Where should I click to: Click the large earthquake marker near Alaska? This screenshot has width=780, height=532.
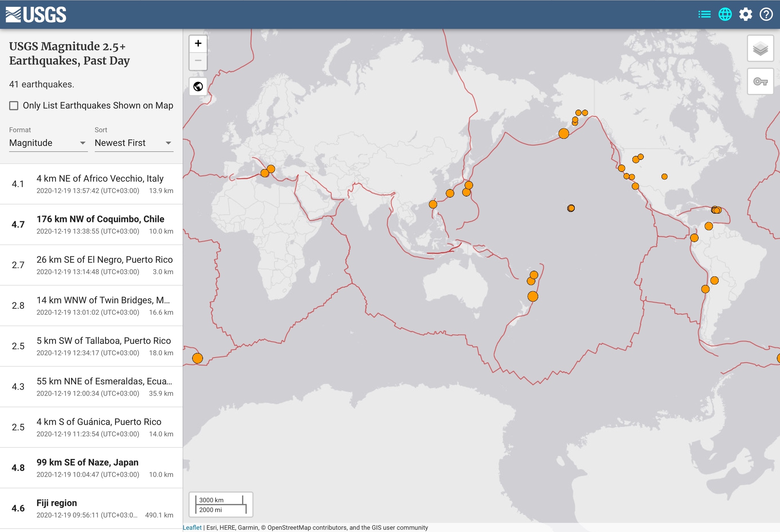point(564,134)
